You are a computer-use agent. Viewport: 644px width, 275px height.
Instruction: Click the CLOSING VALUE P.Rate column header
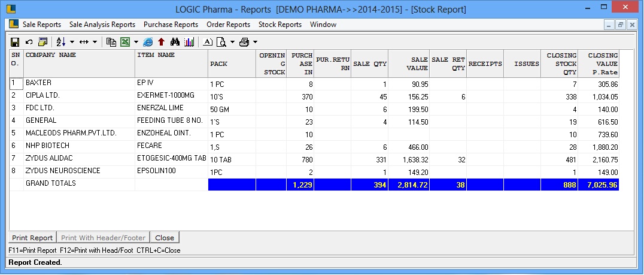(x=598, y=64)
